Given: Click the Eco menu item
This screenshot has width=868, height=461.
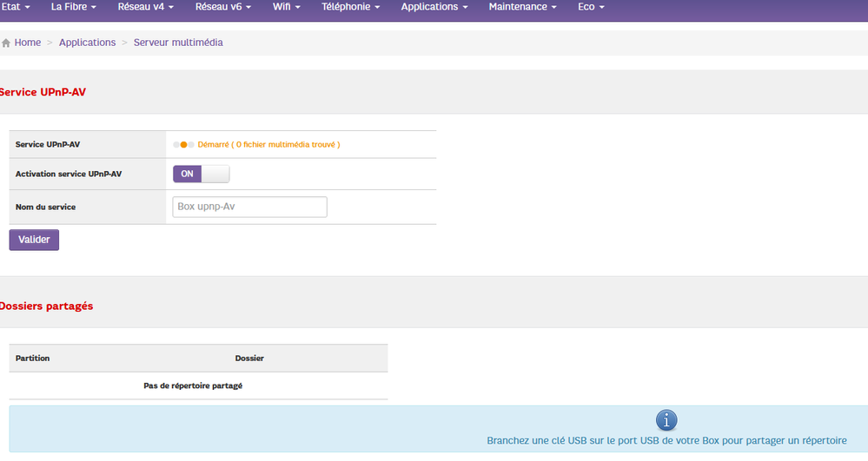Looking at the screenshot, I should (x=591, y=7).
